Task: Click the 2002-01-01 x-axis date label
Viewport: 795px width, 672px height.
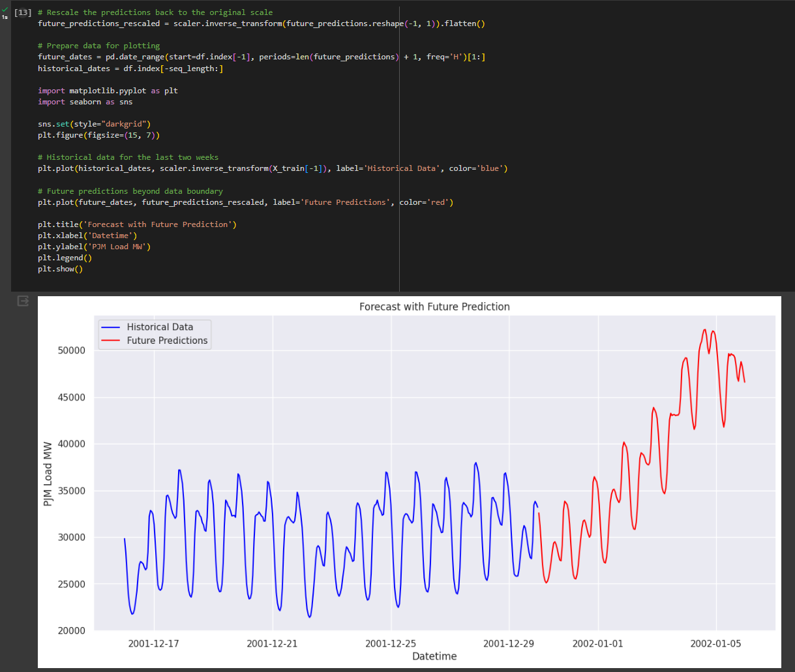Action: click(597, 643)
